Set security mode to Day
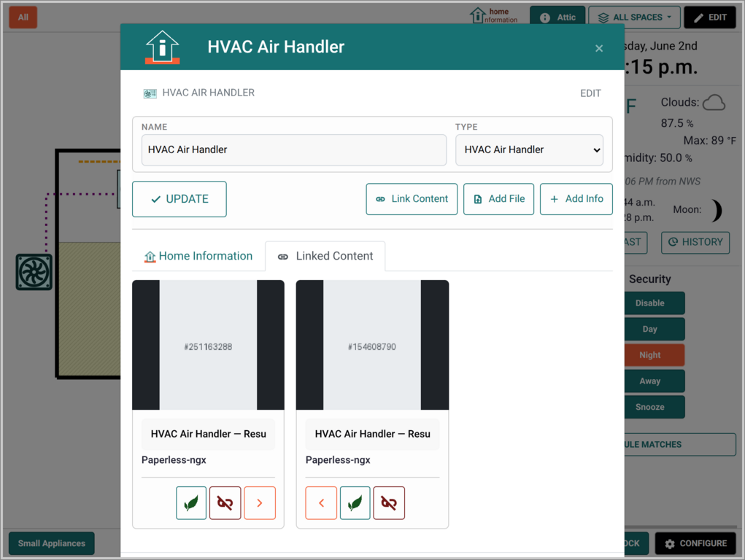 [654, 329]
